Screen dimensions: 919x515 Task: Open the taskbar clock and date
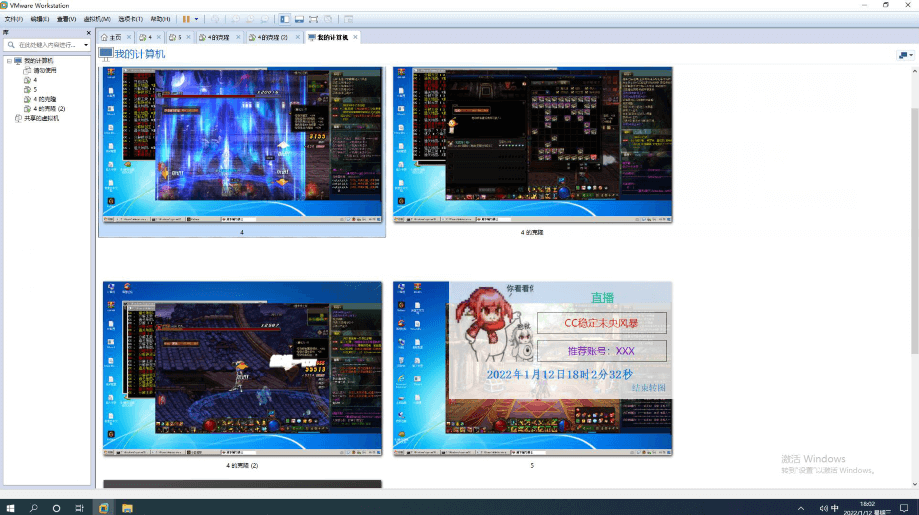pos(868,508)
